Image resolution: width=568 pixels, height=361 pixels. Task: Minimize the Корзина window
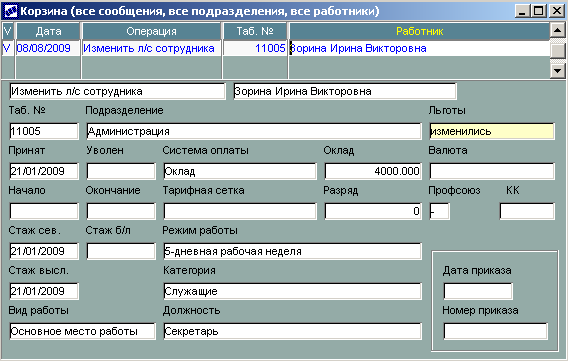522,11
